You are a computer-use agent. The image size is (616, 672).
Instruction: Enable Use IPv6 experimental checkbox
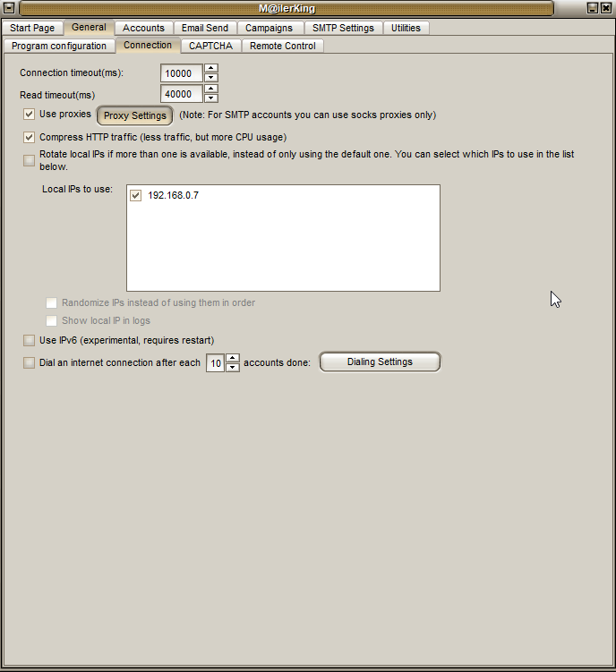coord(29,340)
